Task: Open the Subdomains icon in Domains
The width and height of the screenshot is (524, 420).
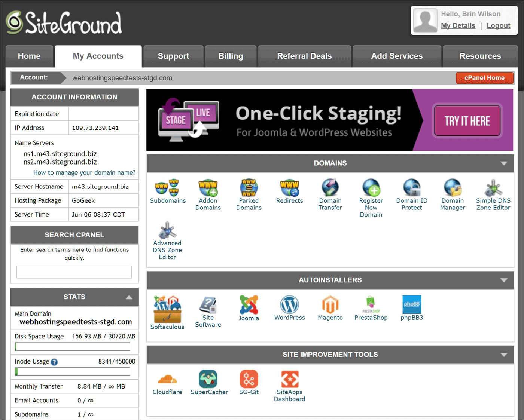Action: [x=167, y=188]
